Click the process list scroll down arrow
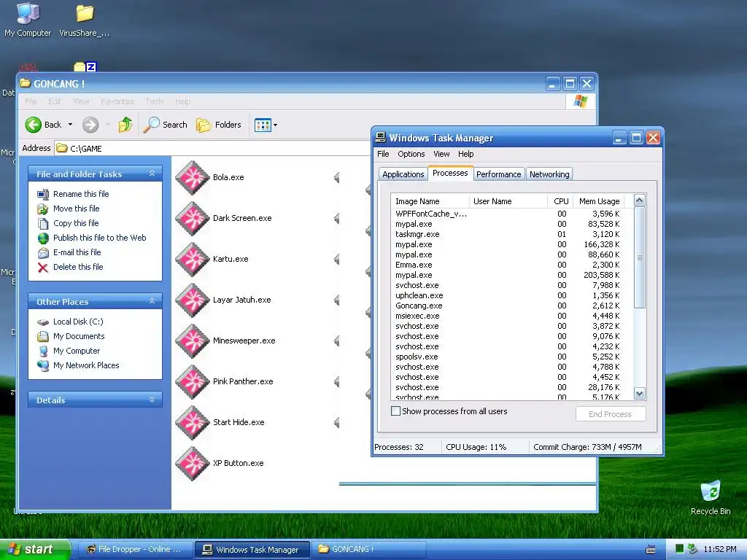The image size is (747, 560). [x=639, y=393]
